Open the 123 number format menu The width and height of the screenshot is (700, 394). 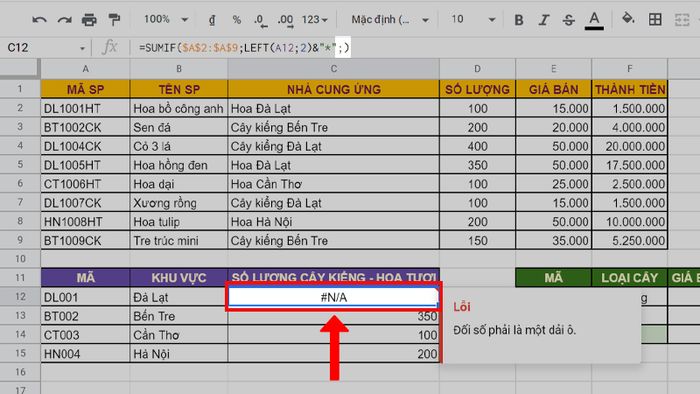314,20
